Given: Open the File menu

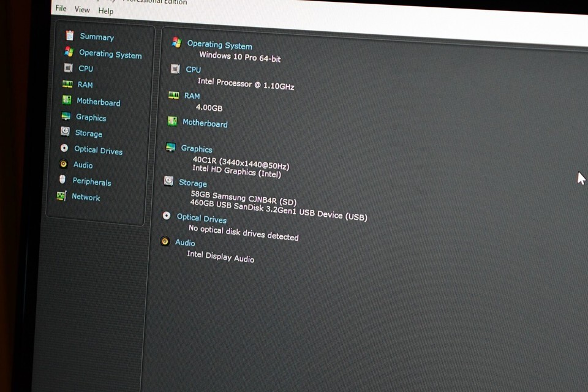Looking at the screenshot, I should tap(61, 9).
